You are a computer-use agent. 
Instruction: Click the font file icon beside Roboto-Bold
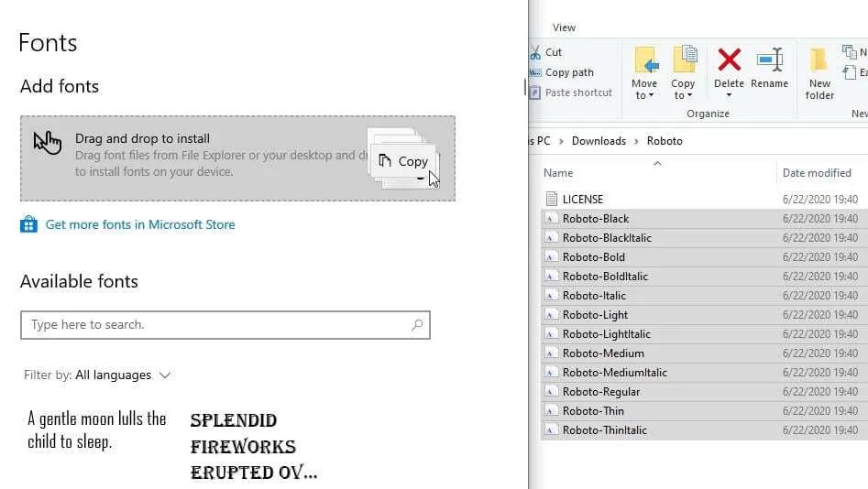click(550, 257)
